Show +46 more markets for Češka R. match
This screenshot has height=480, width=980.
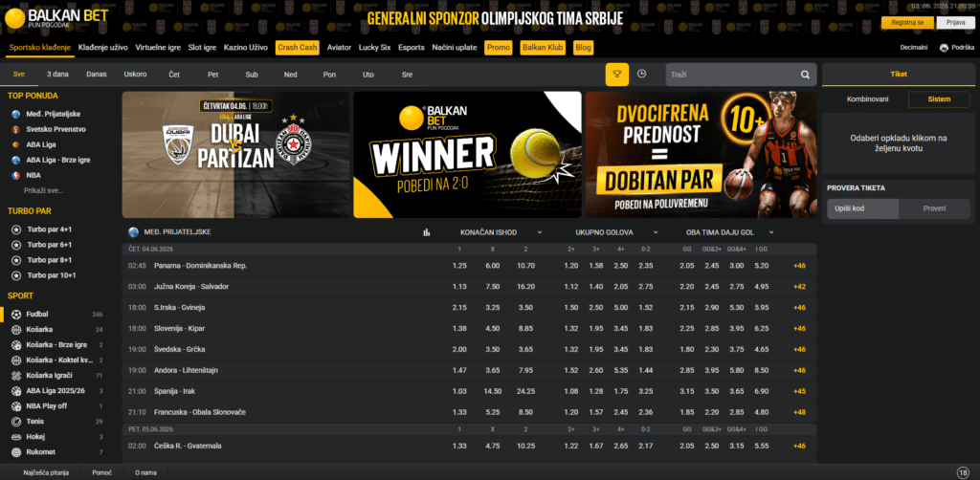(799, 446)
